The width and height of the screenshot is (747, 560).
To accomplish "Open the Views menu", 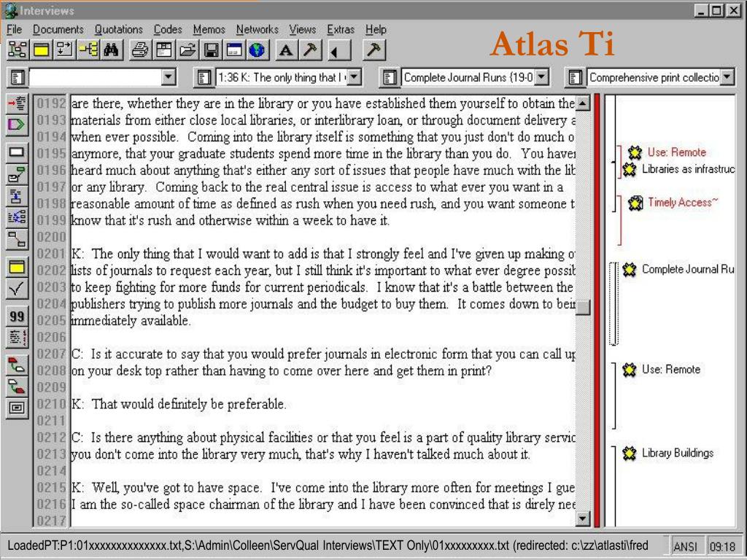I will click(x=303, y=29).
